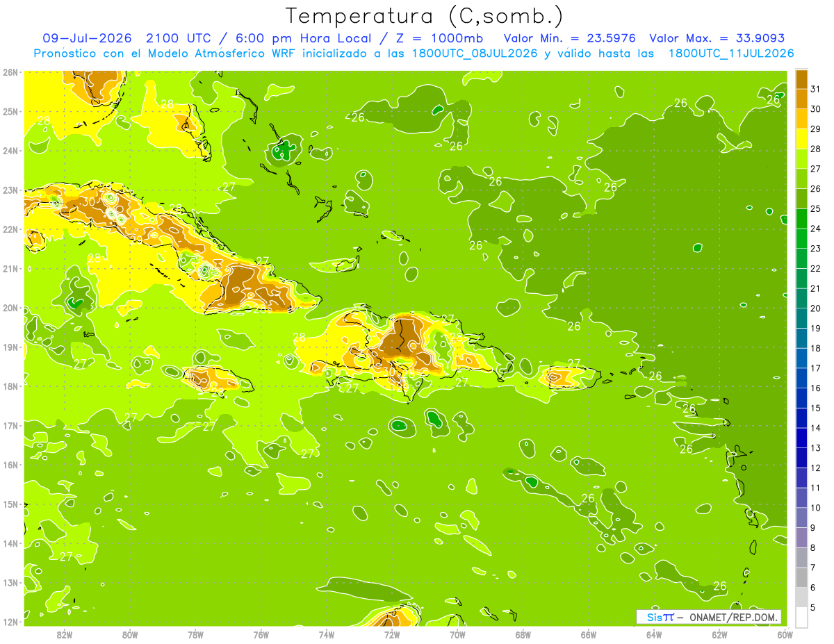834x644 pixels.
Task: Click the 18N latitude axis label
Action: point(10,386)
